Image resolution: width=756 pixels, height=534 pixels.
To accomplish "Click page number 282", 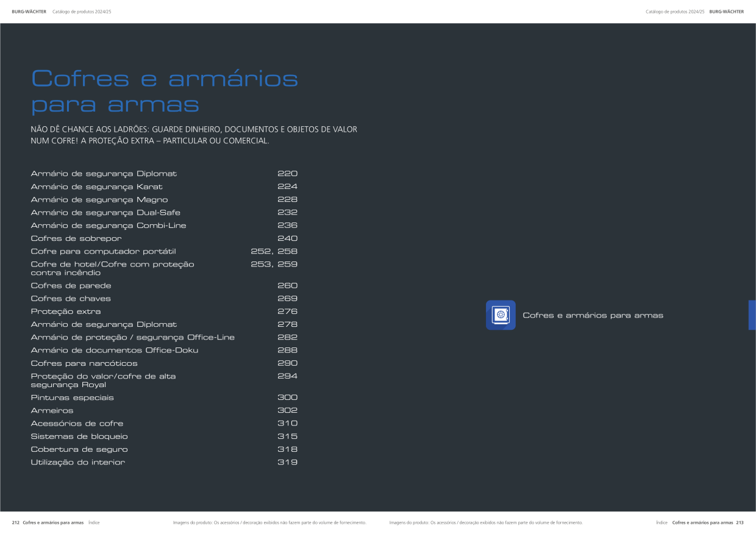I will [x=287, y=337].
